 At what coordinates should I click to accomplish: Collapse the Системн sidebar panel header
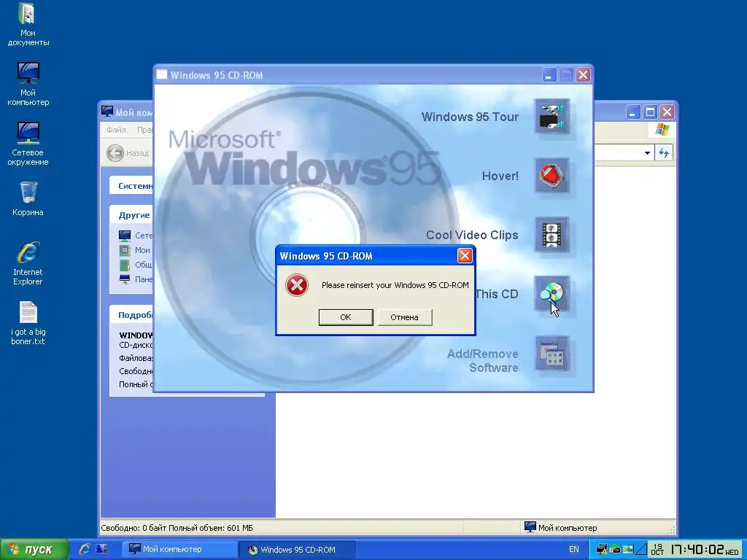coord(131,186)
